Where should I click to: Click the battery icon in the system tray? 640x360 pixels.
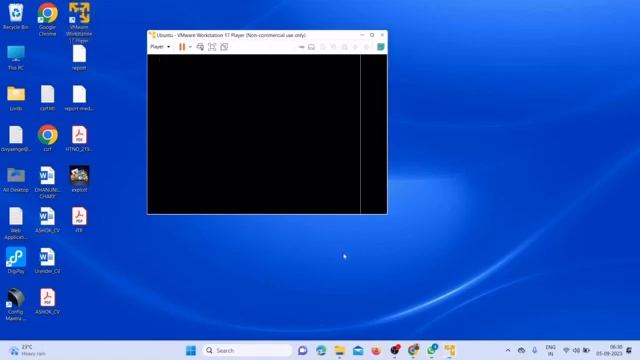586,350
